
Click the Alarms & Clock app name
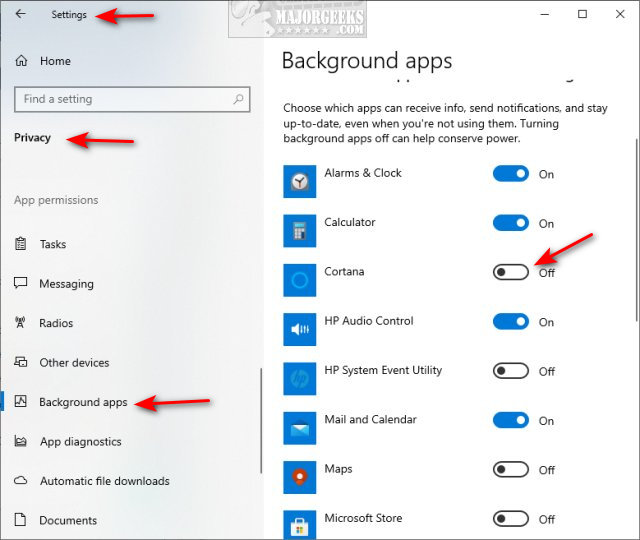click(x=363, y=173)
